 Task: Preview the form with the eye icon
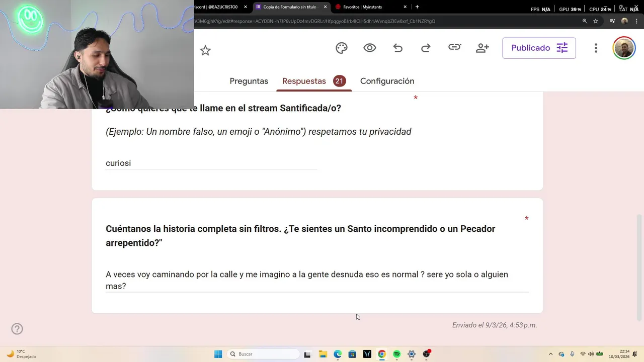tap(370, 48)
